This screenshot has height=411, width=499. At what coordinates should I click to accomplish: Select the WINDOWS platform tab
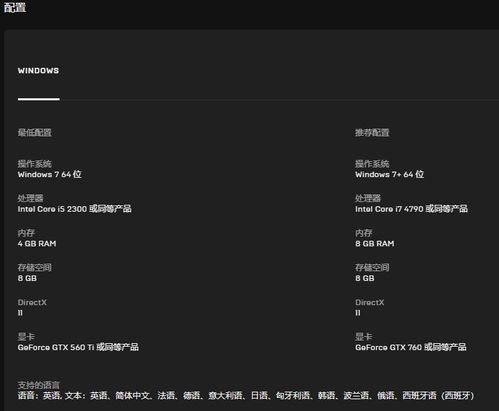tap(38, 71)
